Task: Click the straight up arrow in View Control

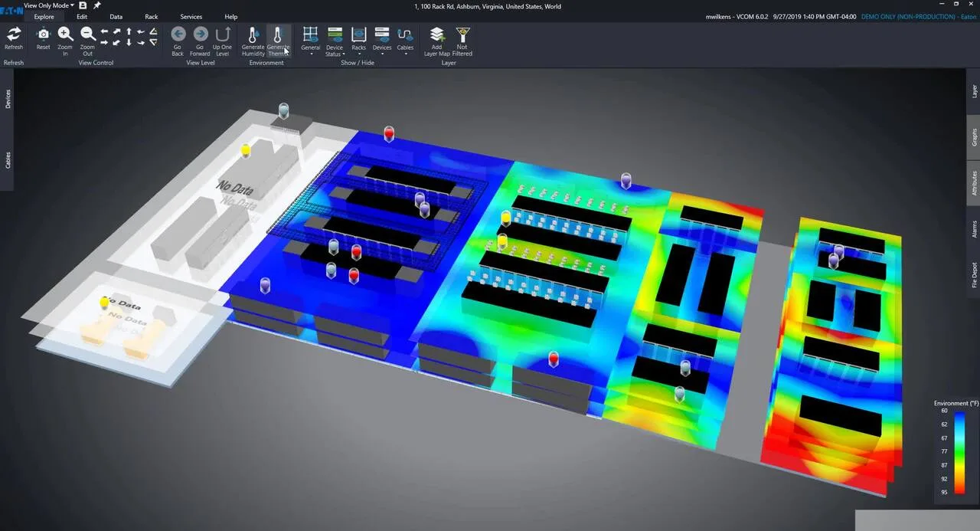Action: point(129,32)
